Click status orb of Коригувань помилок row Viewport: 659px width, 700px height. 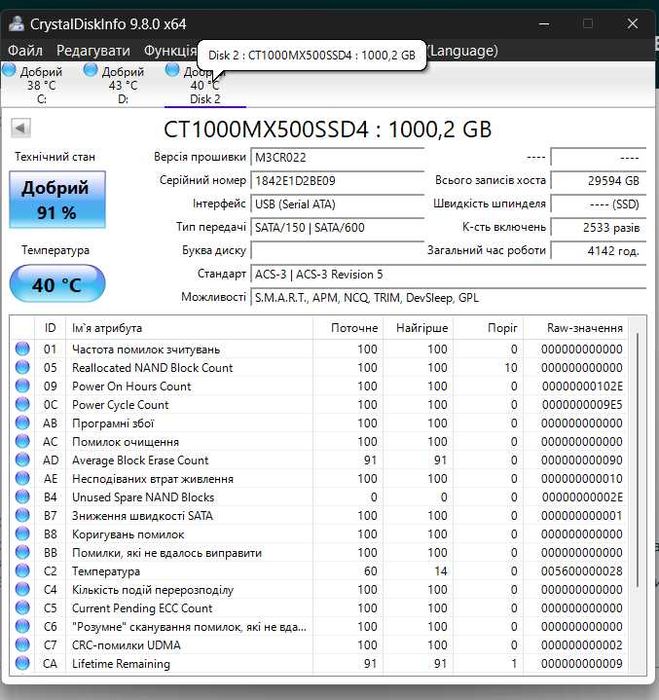pyautogui.click(x=22, y=534)
